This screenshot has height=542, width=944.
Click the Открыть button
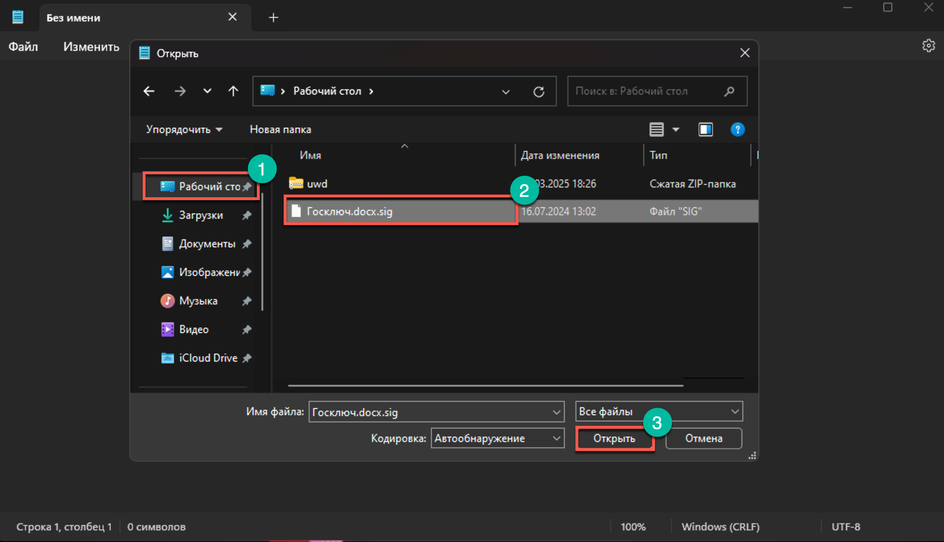(x=614, y=438)
